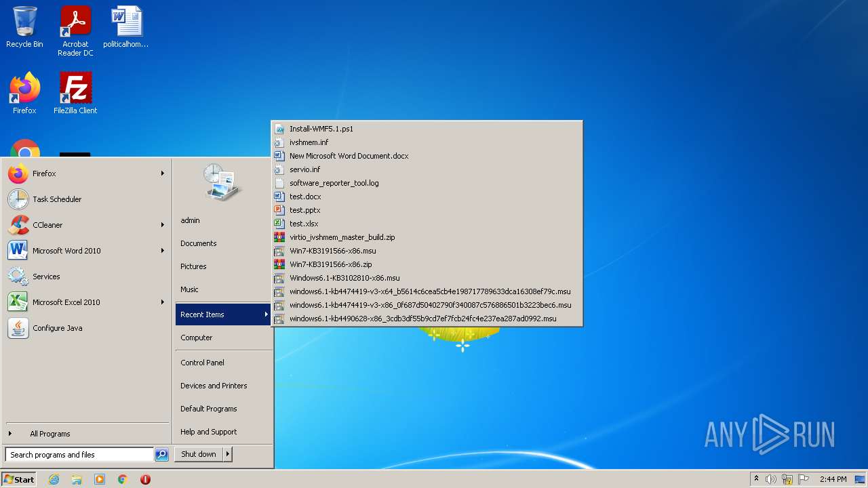Open New Microsoft Word Document.docx
868x488 pixels.
(x=427, y=156)
